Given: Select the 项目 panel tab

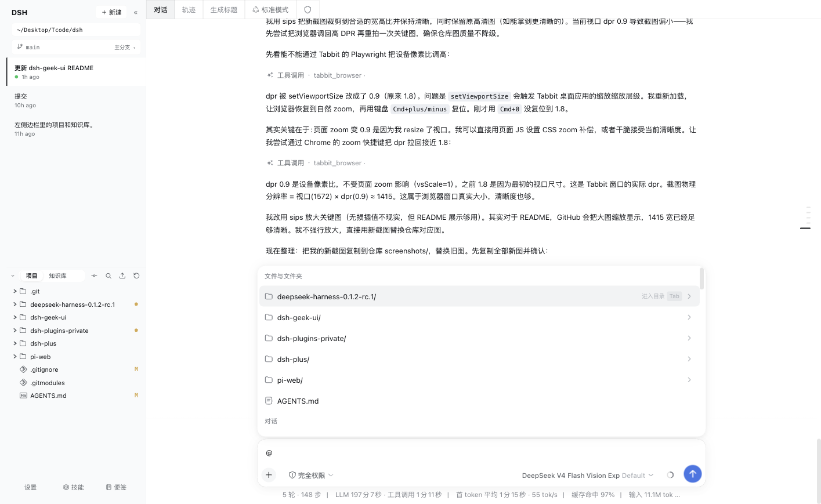Looking at the screenshot, I should (31, 276).
